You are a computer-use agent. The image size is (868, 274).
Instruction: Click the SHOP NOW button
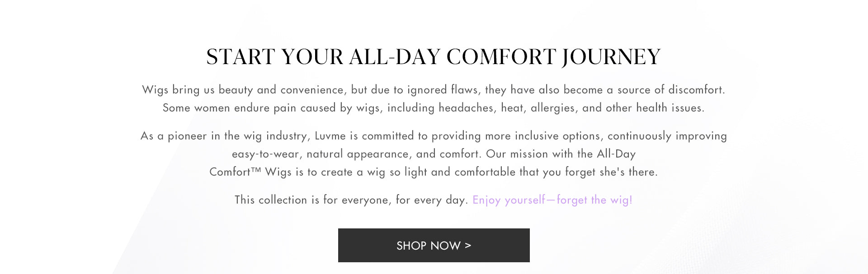tap(434, 245)
